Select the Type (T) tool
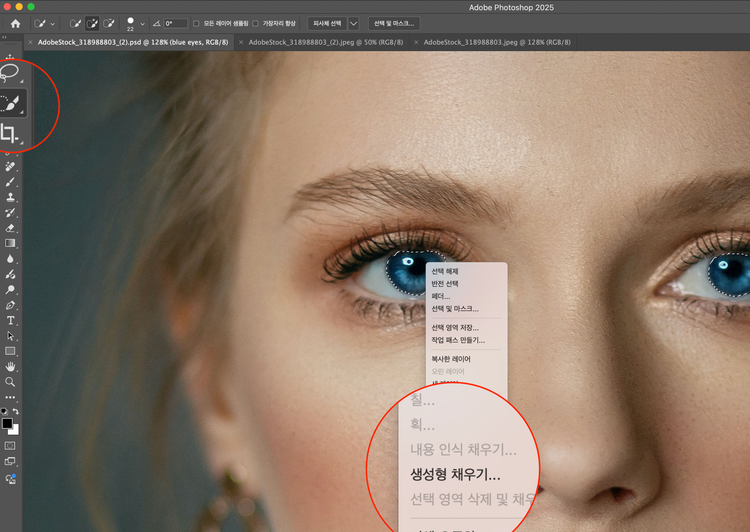750x532 pixels. (10, 321)
